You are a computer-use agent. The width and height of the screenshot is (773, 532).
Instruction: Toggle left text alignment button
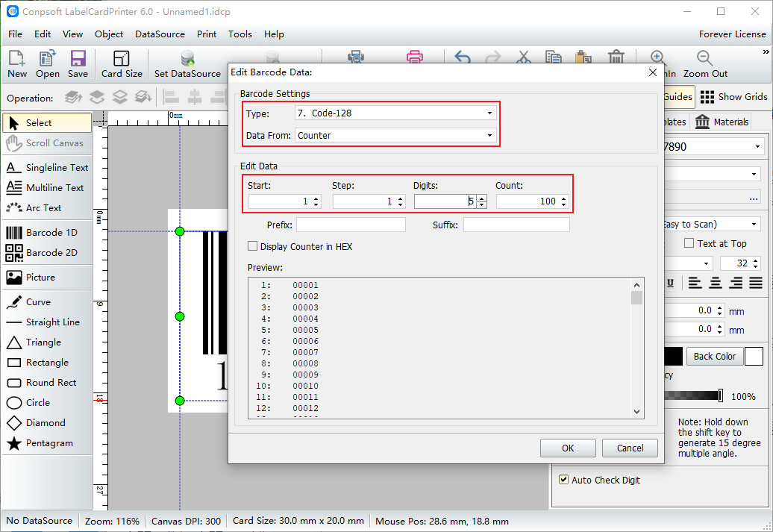[695, 283]
